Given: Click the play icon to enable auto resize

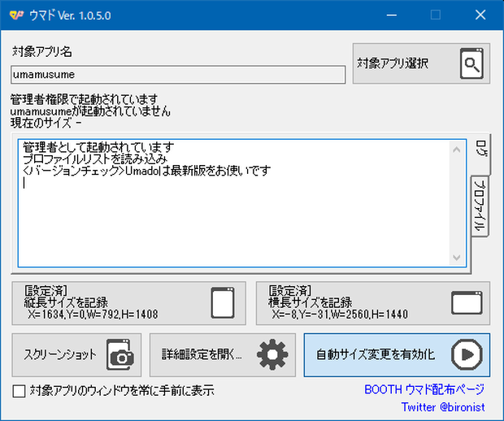Looking at the screenshot, I should [467, 354].
